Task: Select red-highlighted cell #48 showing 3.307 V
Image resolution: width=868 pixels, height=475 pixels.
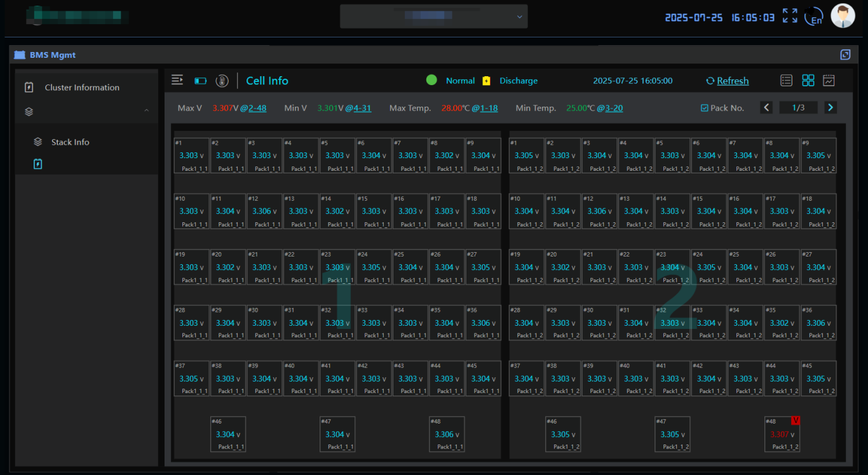Action: [x=782, y=434]
